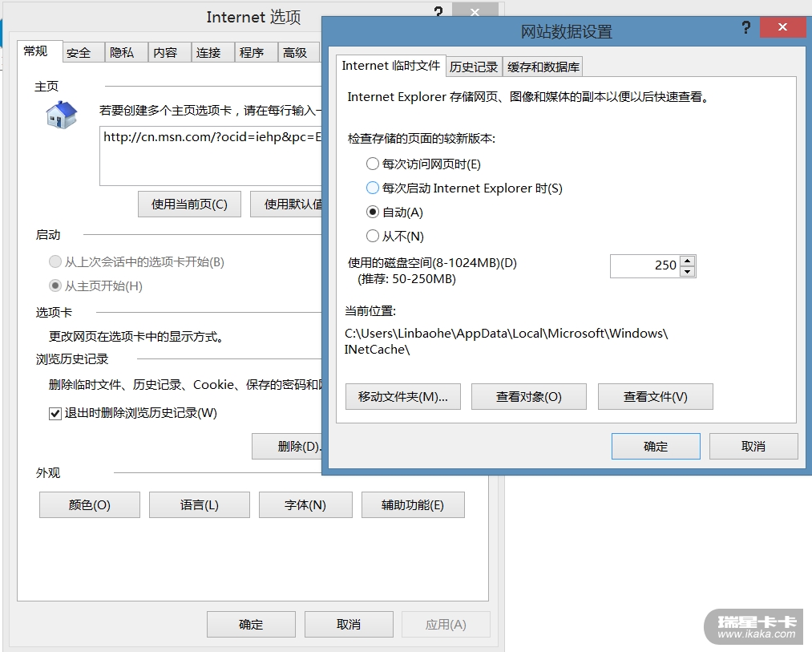Open 辅助功能(E) settings
This screenshot has width=812, height=652.
point(413,504)
